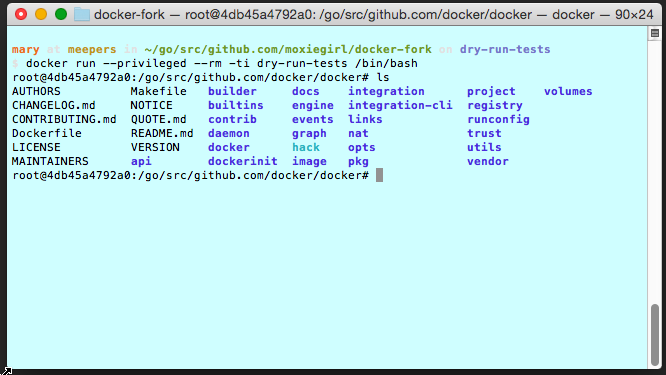Click the contrib directory name
666x375 pixels.
pyautogui.click(x=232, y=119)
